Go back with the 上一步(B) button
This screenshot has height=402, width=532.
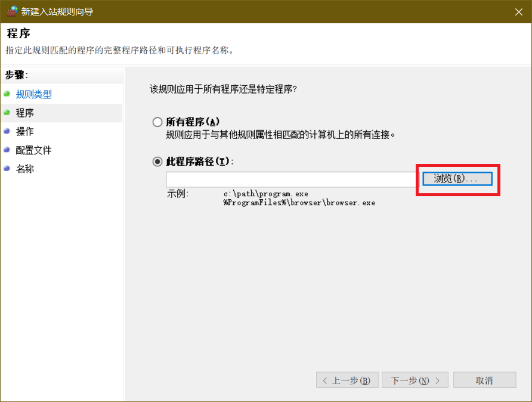pyautogui.click(x=347, y=381)
